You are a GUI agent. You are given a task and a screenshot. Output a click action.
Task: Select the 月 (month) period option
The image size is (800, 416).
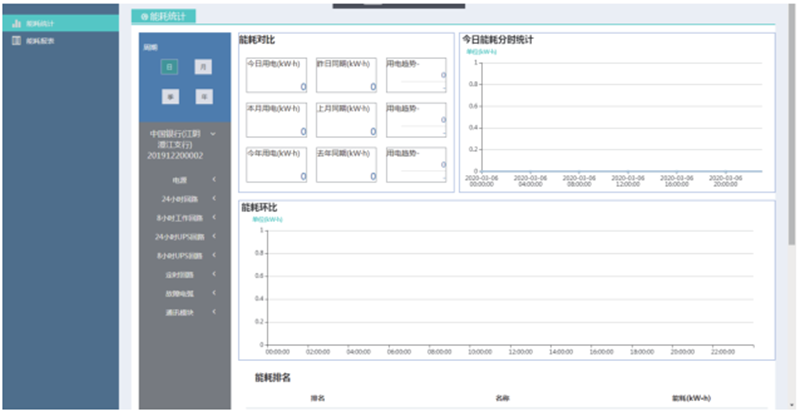(203, 66)
